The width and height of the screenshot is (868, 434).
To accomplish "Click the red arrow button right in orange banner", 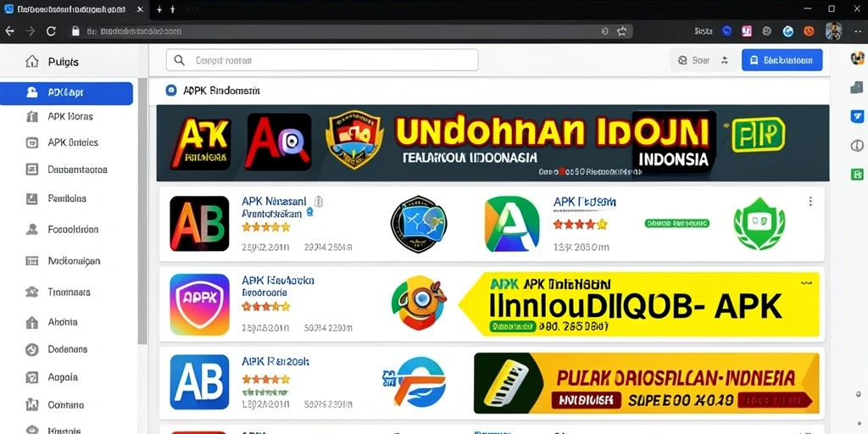I will point(775,400).
